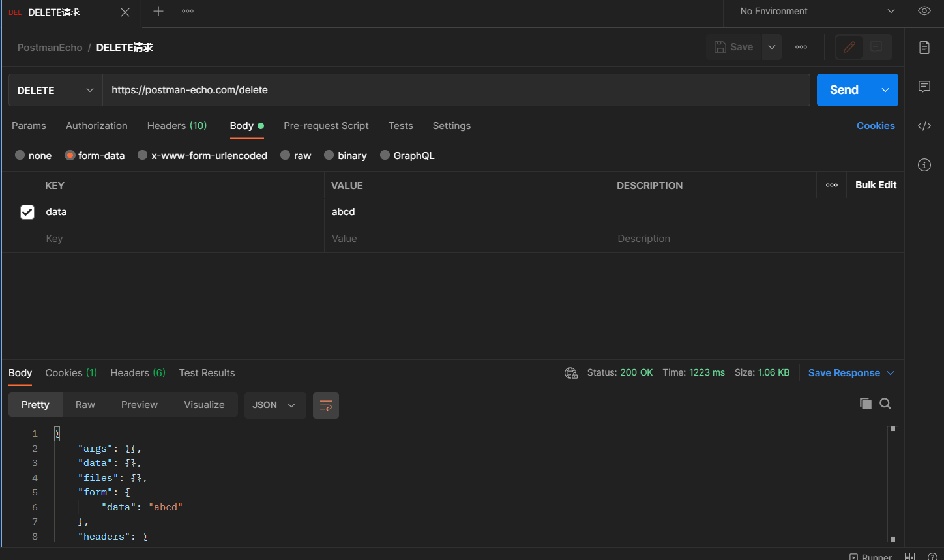
Task: Expand the Save options arrow
Action: 772,47
